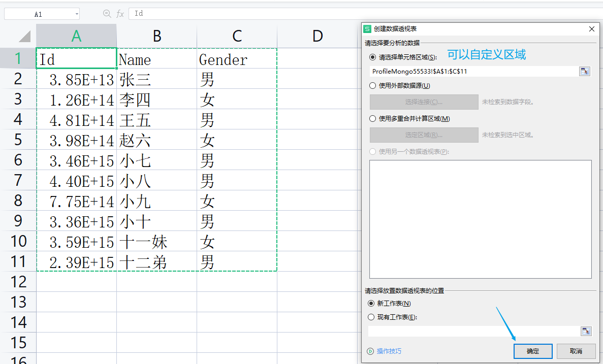The height and width of the screenshot is (364, 603).
Task: Click the name cell 小七
Action: (x=156, y=160)
